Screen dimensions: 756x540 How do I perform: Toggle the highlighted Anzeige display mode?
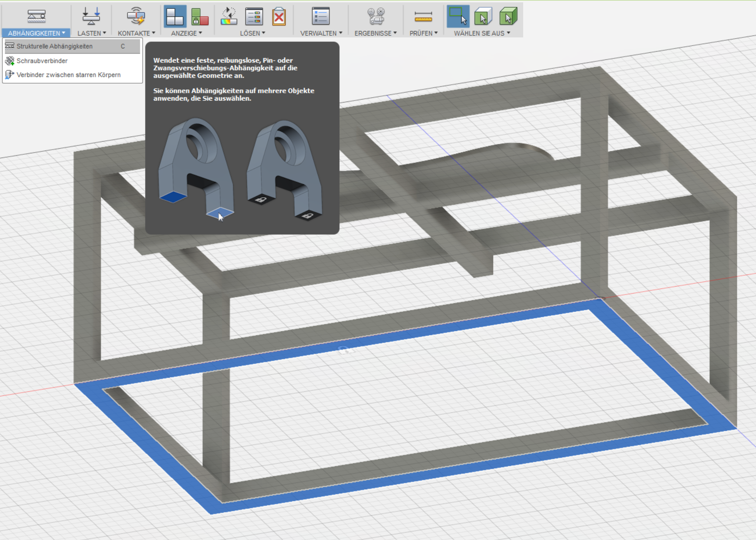pyautogui.click(x=175, y=16)
